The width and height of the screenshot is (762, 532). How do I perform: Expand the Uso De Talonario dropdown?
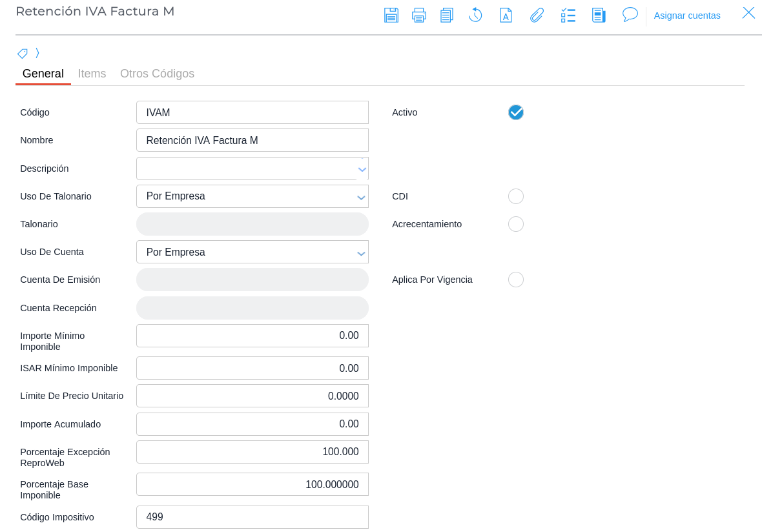coord(362,197)
